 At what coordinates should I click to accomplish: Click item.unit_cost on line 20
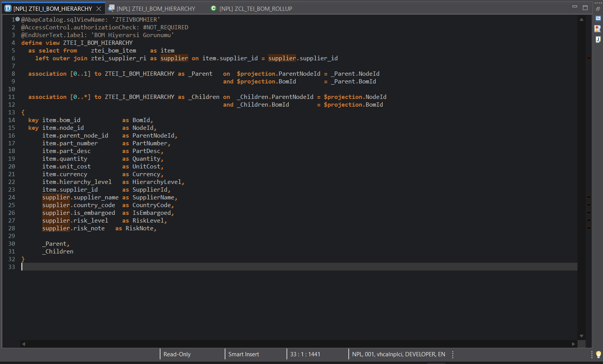[66, 167]
